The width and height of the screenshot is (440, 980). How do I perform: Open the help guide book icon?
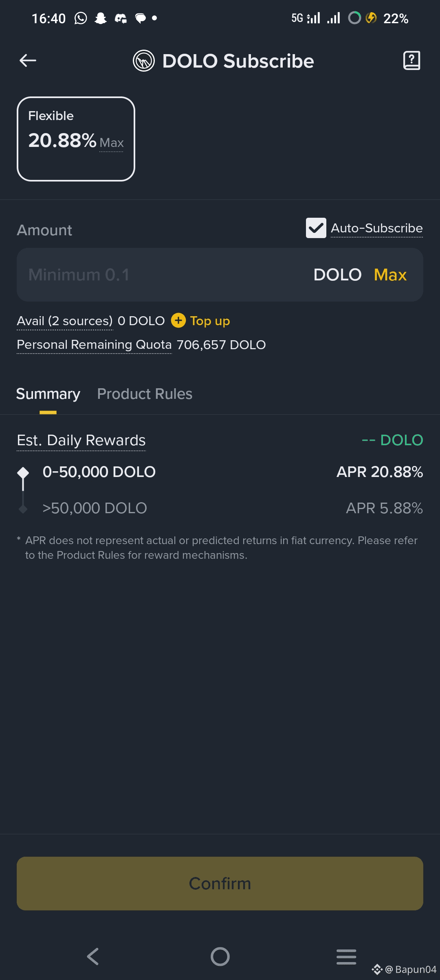(411, 61)
